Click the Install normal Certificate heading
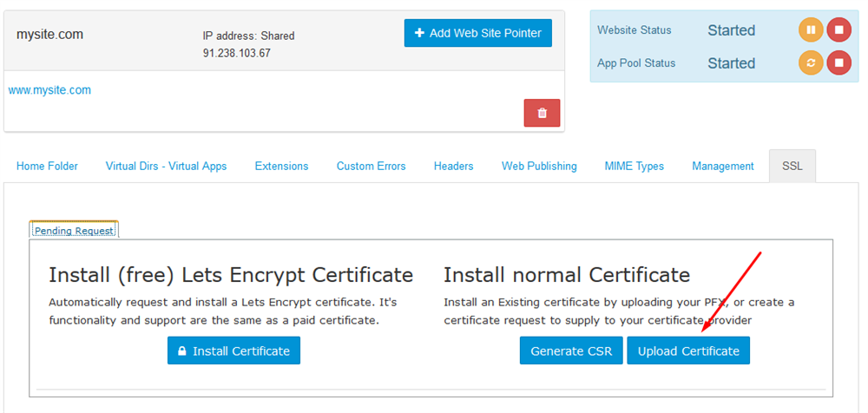This screenshot has height=413, width=868. click(567, 274)
